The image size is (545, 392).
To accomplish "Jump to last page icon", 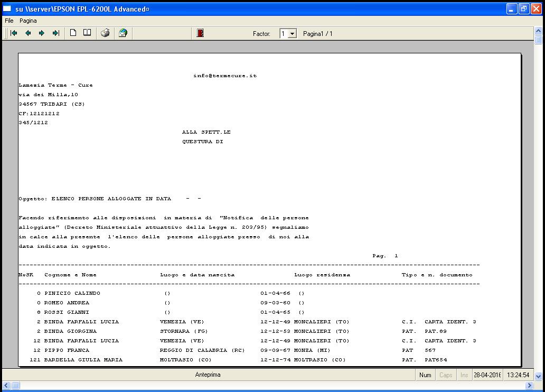I will (x=56, y=33).
